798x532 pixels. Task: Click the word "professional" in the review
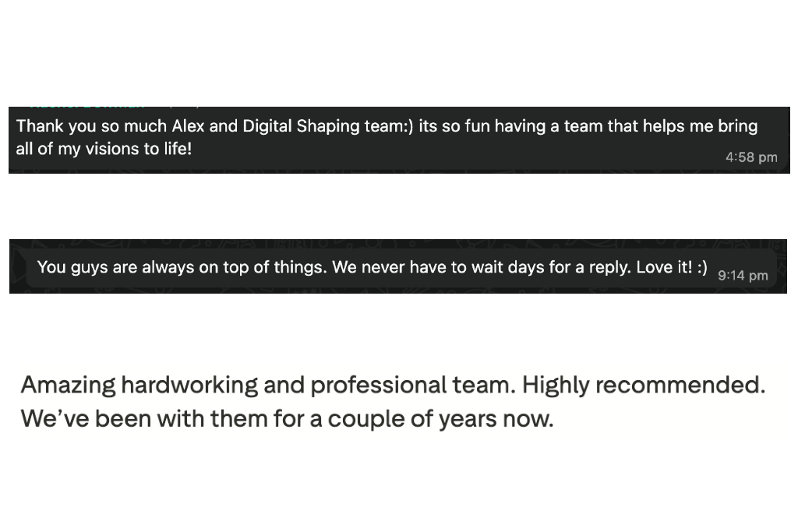click(x=378, y=385)
